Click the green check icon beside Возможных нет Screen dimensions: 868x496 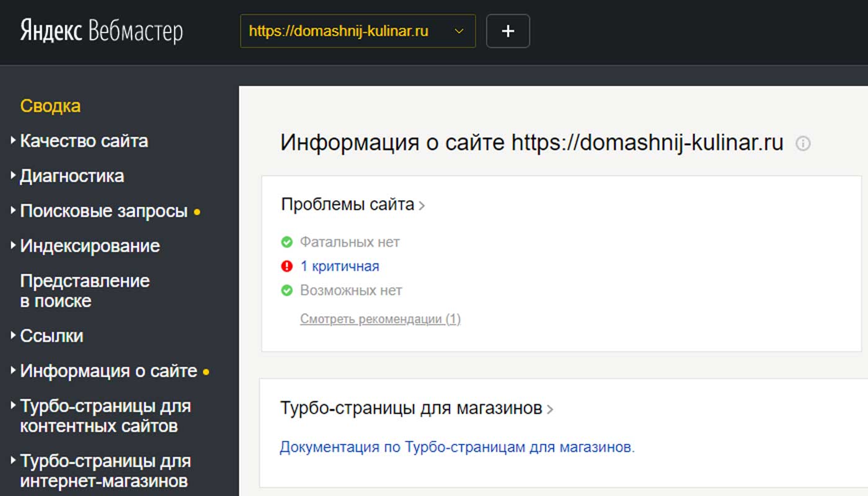click(286, 290)
